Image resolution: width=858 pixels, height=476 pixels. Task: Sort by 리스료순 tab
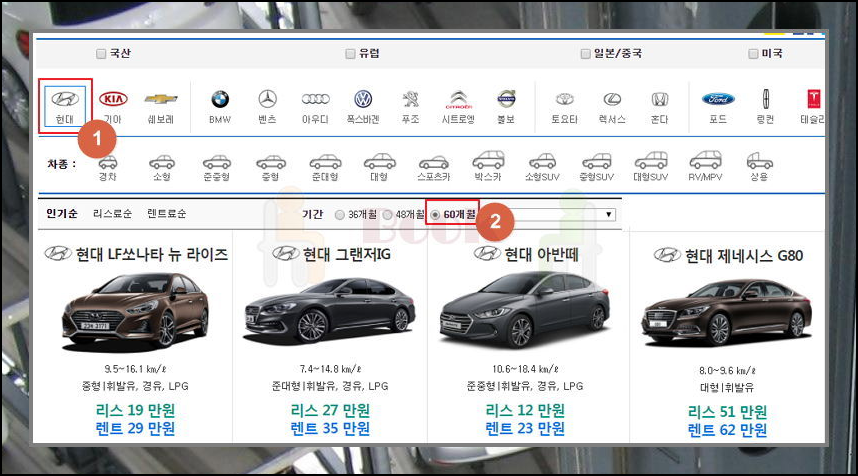tap(113, 214)
